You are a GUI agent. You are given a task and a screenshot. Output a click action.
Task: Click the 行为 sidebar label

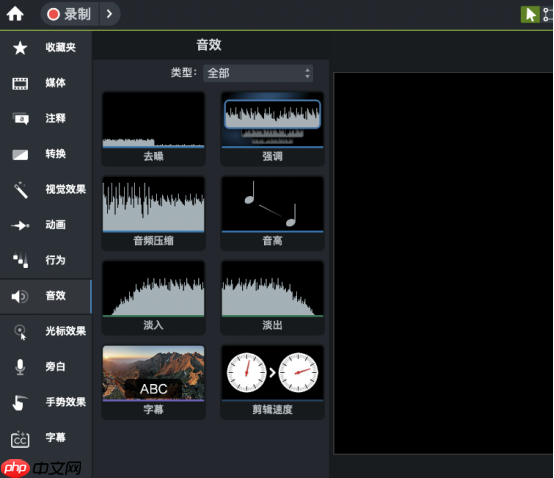point(55,260)
